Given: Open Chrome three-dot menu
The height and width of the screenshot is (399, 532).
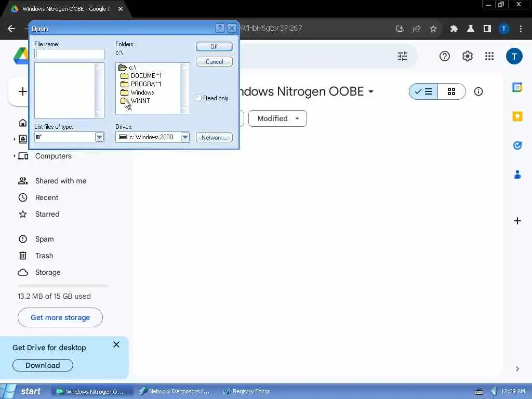Looking at the screenshot, I should (x=521, y=29).
